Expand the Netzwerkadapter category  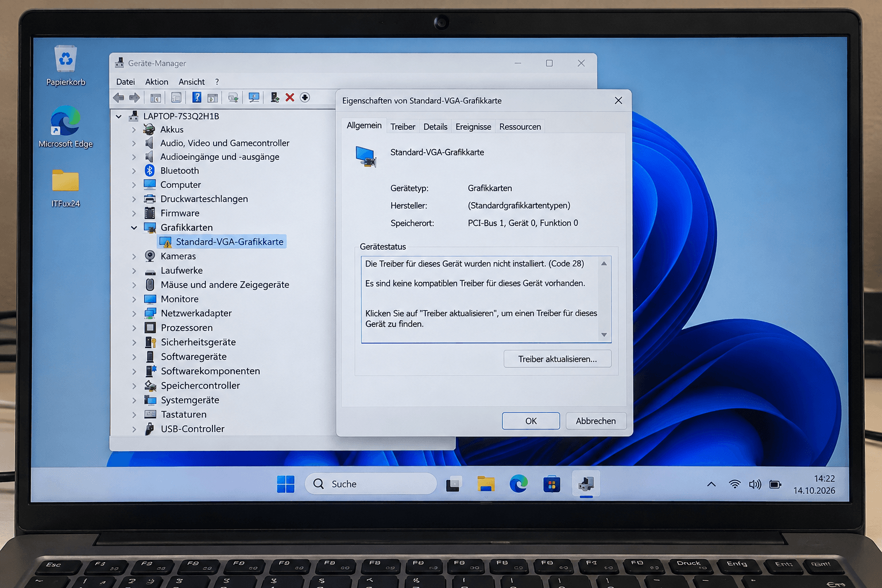[x=134, y=314]
